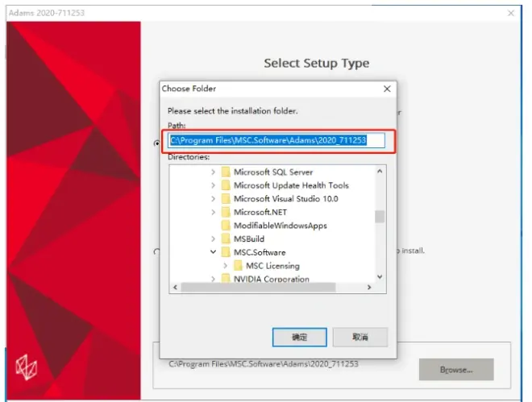The height and width of the screenshot is (402, 532).
Task: Select the 'MSC Licensing' directory label
Action: (x=272, y=266)
